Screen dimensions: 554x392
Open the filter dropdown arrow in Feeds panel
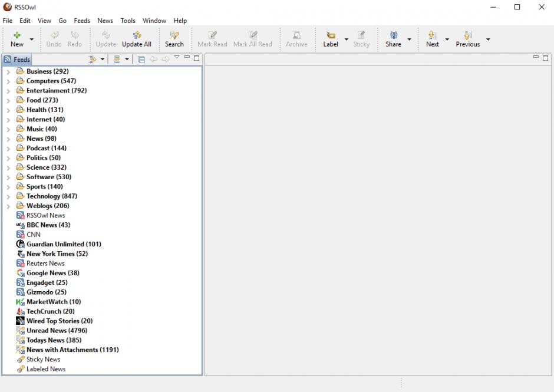click(x=127, y=60)
